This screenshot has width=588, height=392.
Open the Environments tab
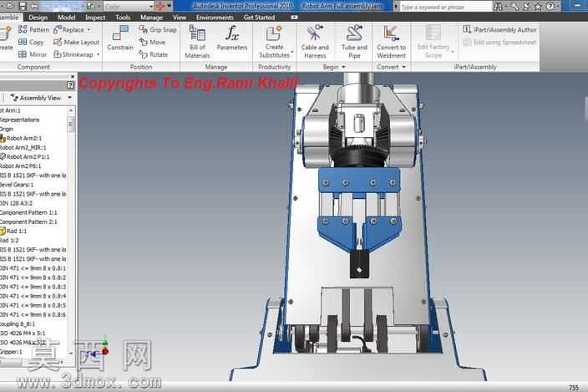(215, 18)
